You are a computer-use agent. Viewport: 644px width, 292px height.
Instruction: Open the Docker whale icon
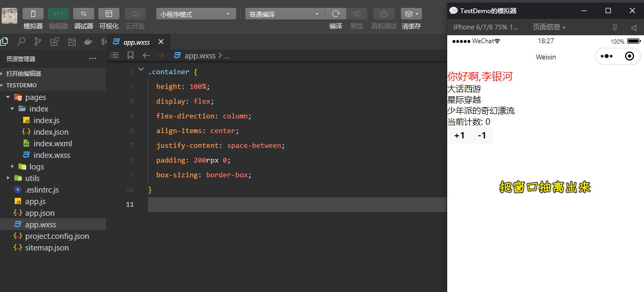pos(88,42)
